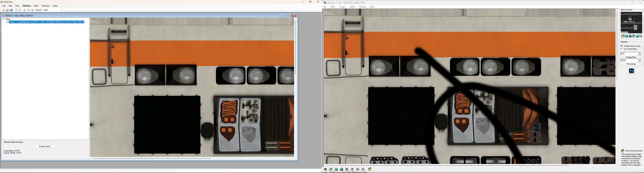644x173 pixels.
Task: Click the Cut scissors icon in RSBinTool toolbar
Action: click(24, 10)
